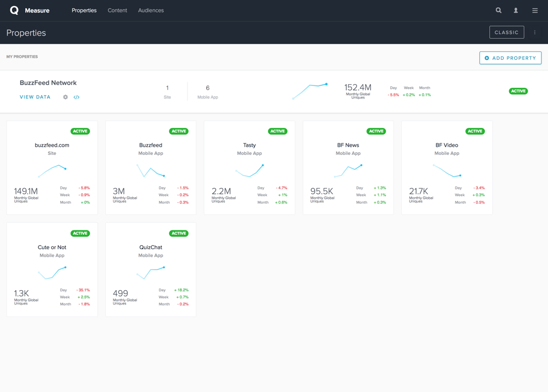Open the search magnifier icon
The image size is (548, 392).
coord(498,10)
